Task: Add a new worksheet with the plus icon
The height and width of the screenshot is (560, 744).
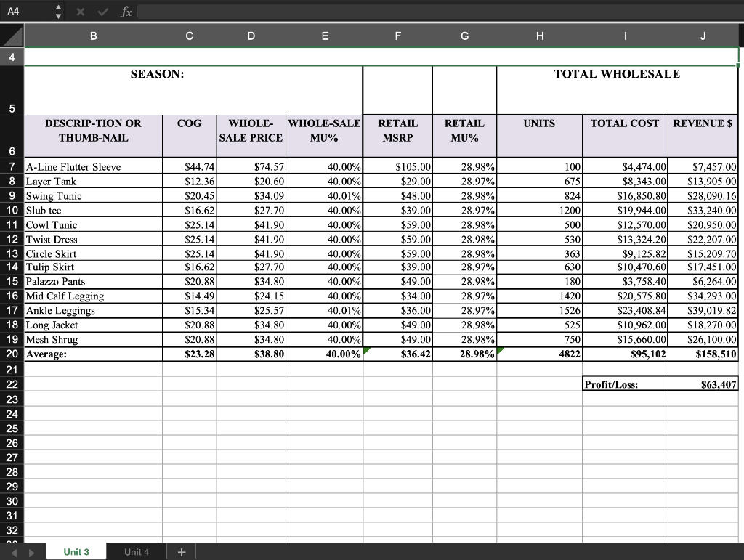Action: (x=181, y=552)
